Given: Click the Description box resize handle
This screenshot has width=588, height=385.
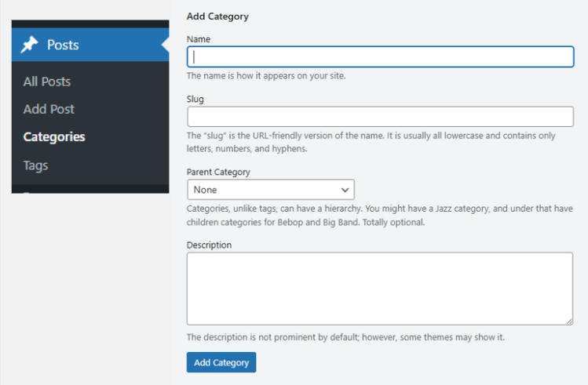Looking at the screenshot, I should tap(568, 320).
